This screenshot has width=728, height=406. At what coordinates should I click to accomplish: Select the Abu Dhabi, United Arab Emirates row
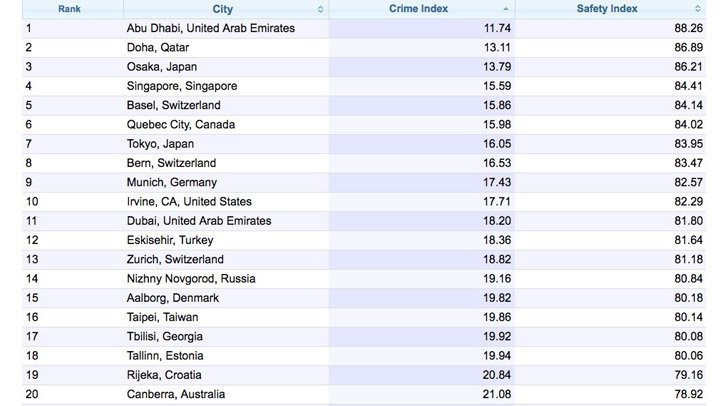pyautogui.click(x=364, y=28)
